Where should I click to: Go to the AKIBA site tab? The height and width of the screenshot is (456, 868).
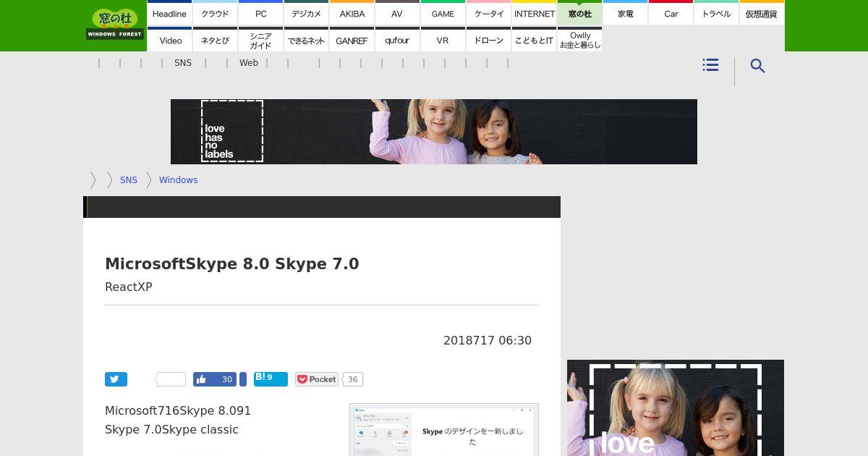click(352, 13)
